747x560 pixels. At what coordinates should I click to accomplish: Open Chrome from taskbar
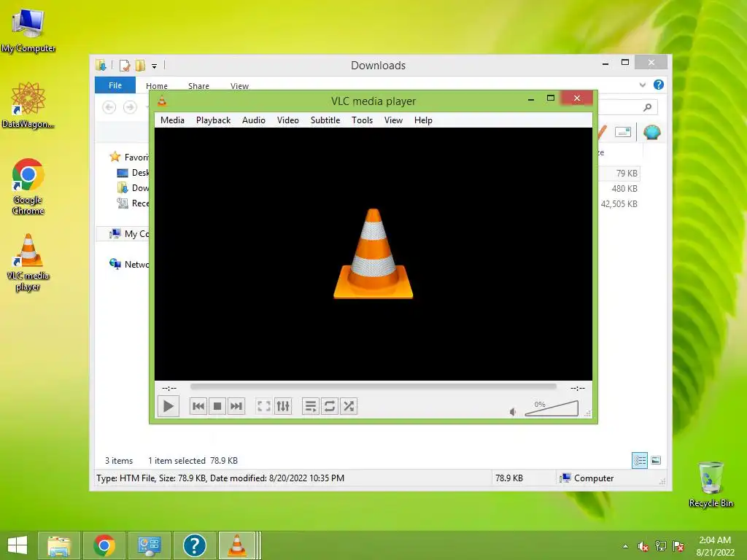click(104, 545)
